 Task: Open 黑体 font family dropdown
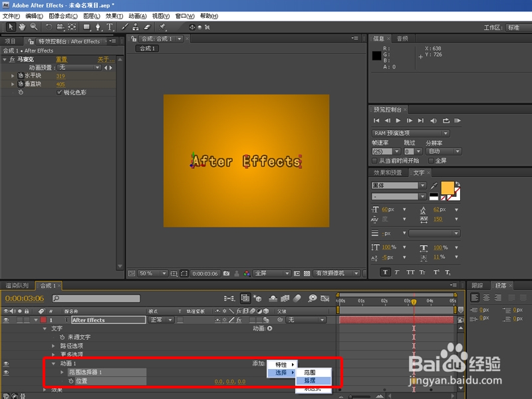(x=398, y=186)
